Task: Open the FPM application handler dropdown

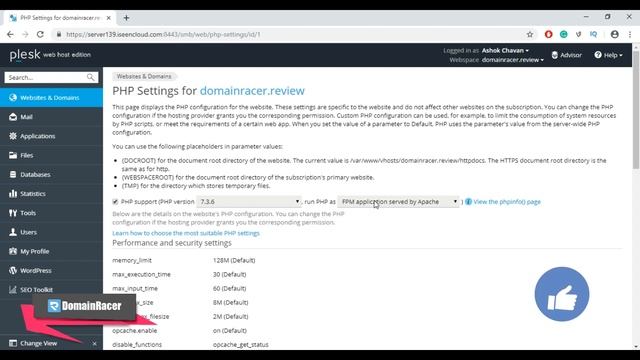Action: [398, 202]
